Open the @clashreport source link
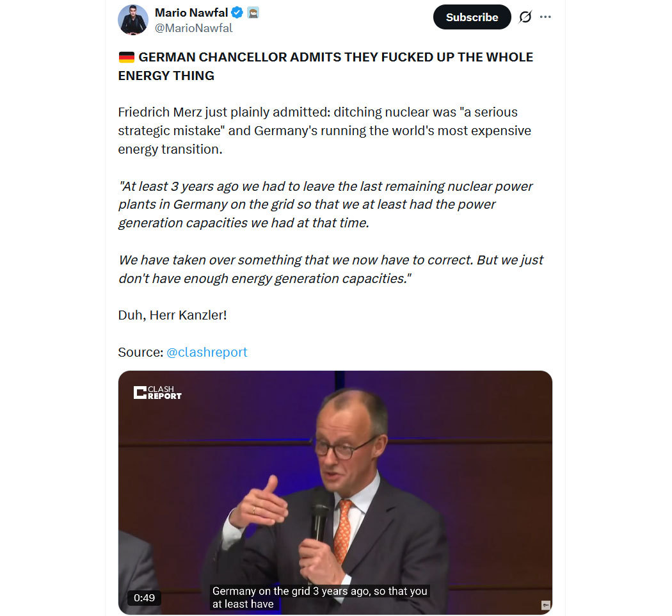This screenshot has width=672, height=616. coord(207,352)
